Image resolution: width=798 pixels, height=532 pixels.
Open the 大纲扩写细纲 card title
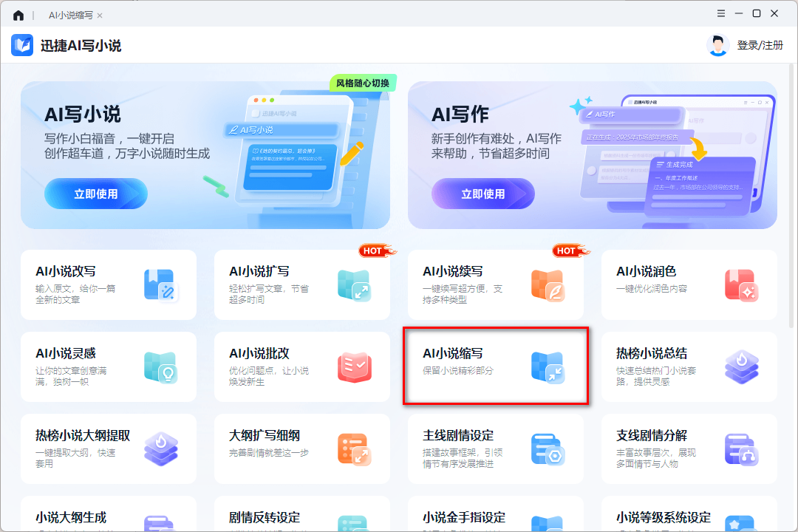264,435
